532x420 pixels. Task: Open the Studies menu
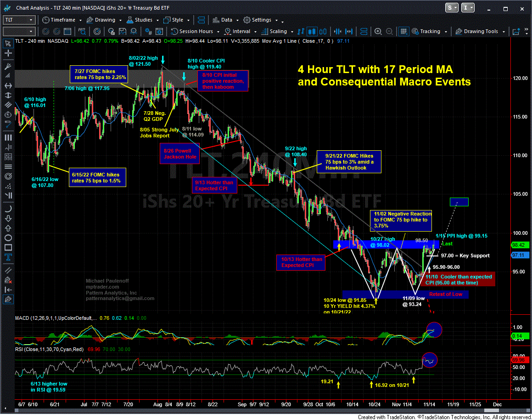(140, 20)
